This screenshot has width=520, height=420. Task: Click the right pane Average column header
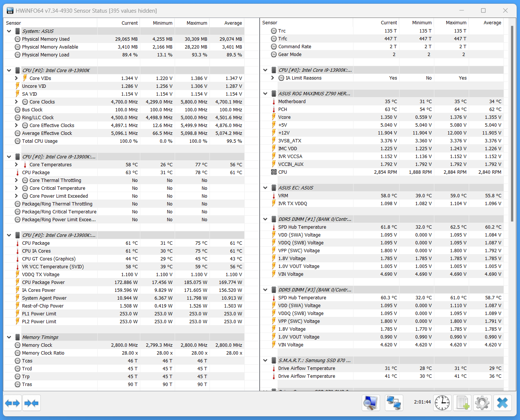[x=486, y=23]
